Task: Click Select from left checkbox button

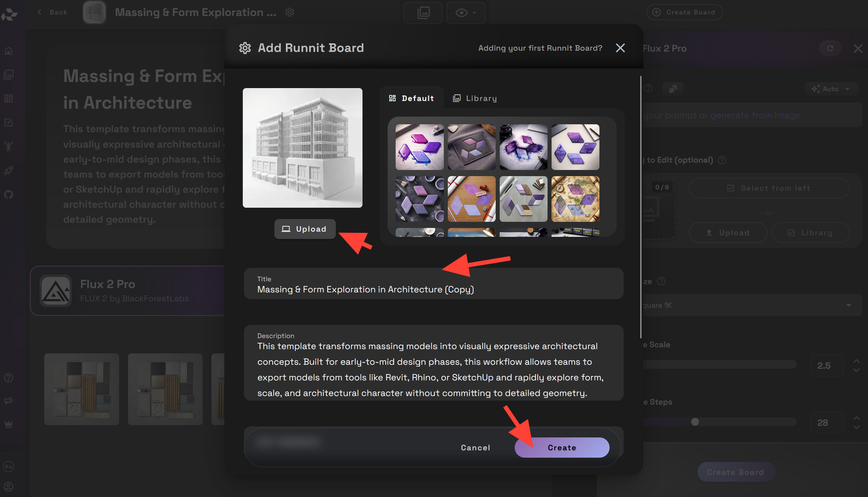Action: point(769,188)
